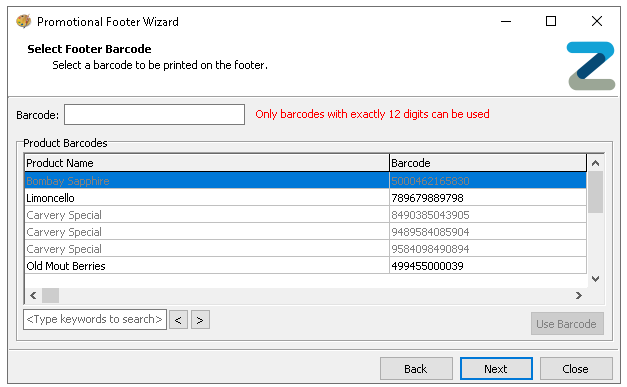
Task: Click the vertical scrollbar up arrow
Action: pos(595,163)
